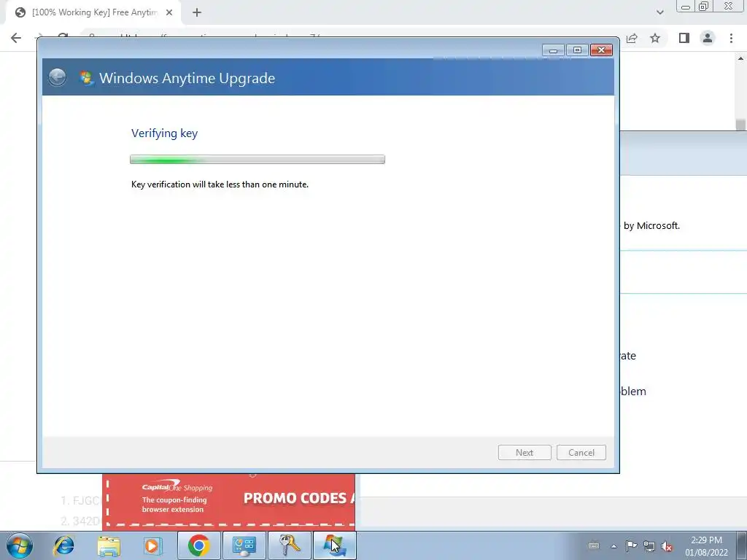The image size is (747, 560).
Task: Open a new Chrome tab
Action: pos(197,12)
